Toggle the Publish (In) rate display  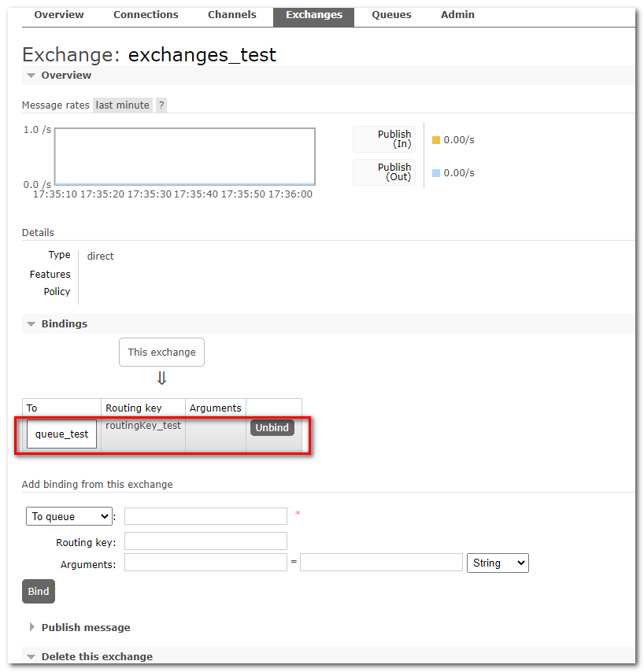383,139
